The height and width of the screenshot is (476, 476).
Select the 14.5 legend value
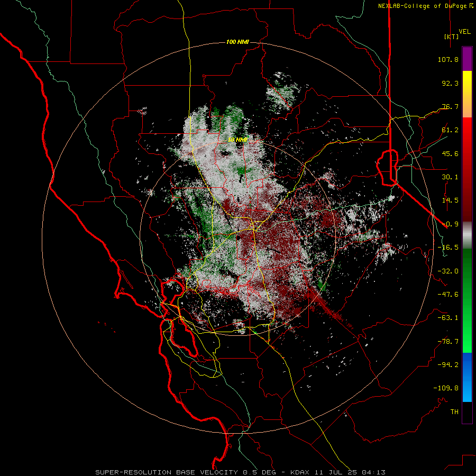coord(450,200)
